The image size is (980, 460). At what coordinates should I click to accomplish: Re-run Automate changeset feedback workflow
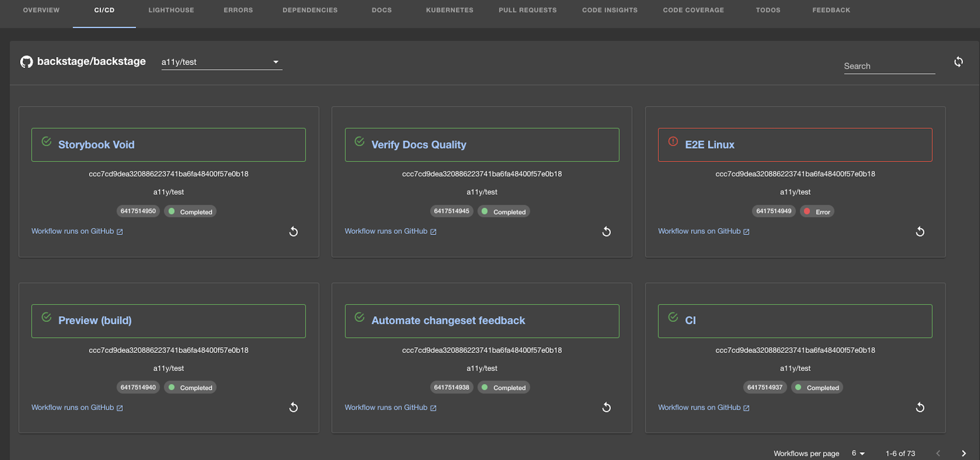(x=606, y=408)
